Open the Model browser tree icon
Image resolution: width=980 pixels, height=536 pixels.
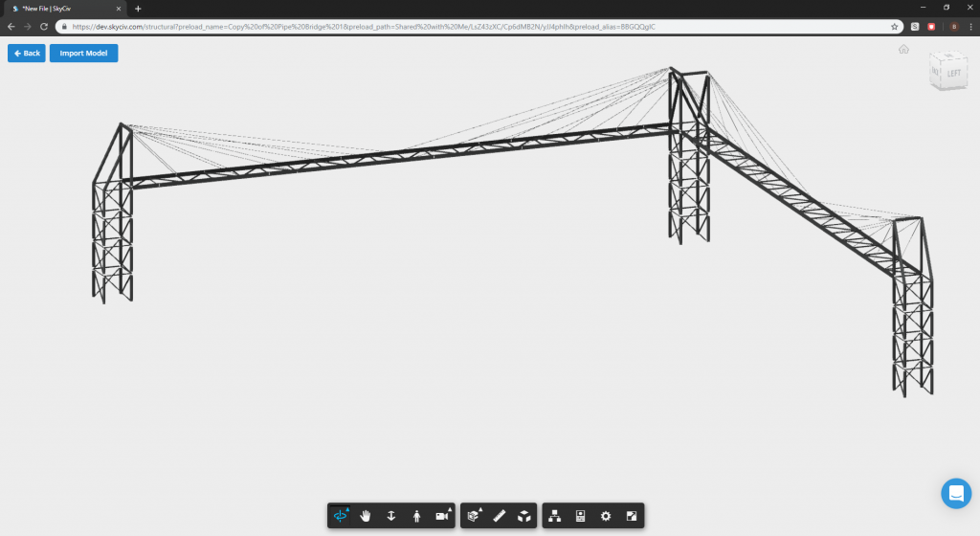point(554,516)
